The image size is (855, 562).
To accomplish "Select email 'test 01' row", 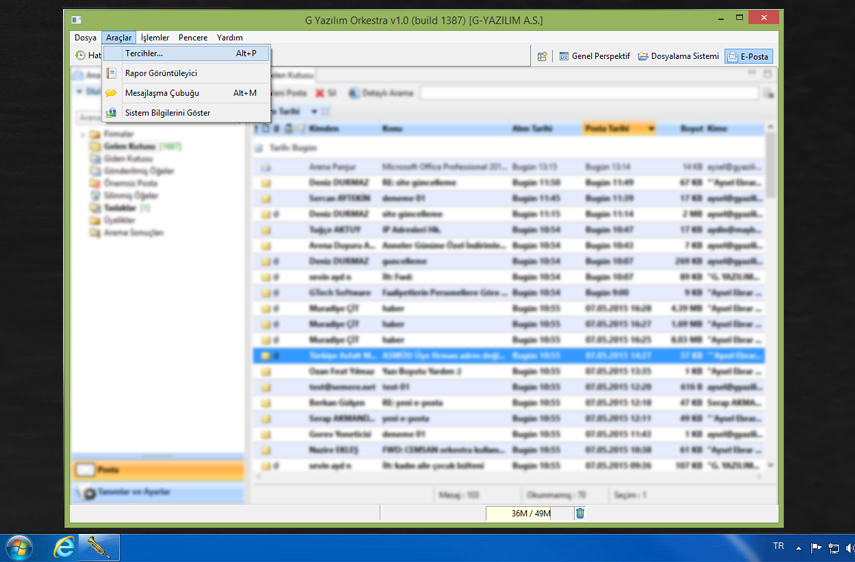I will tap(508, 388).
